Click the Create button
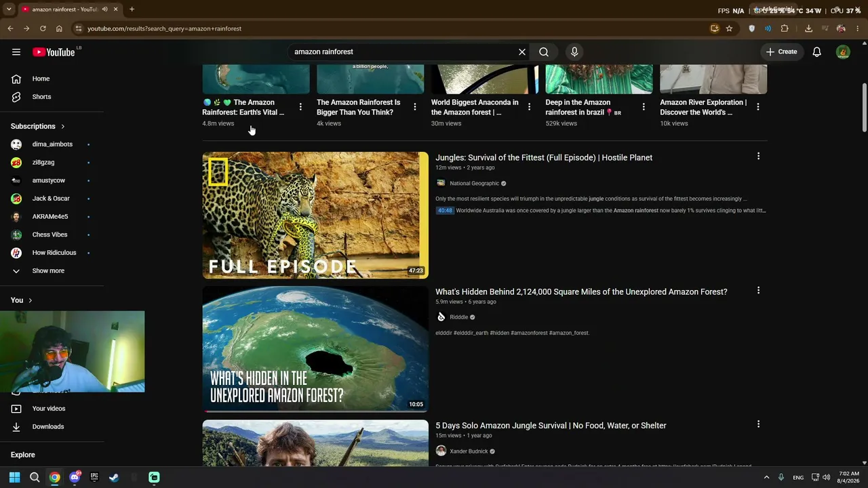 pos(781,52)
